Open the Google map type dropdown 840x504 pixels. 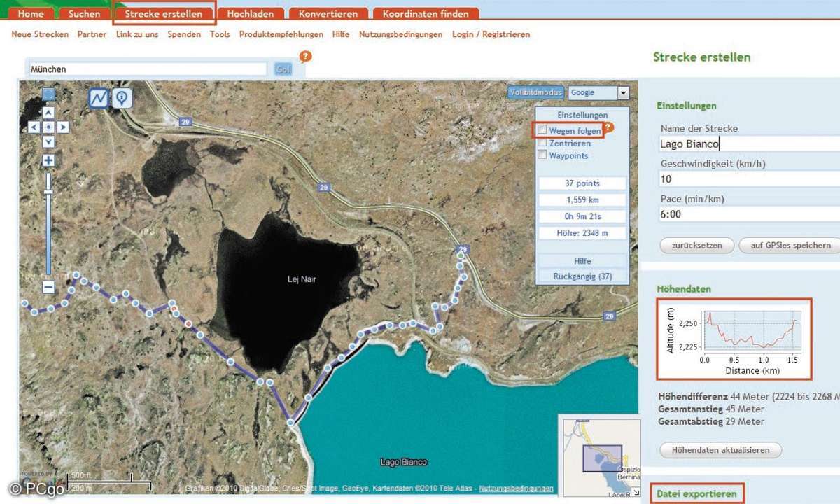pos(598,92)
